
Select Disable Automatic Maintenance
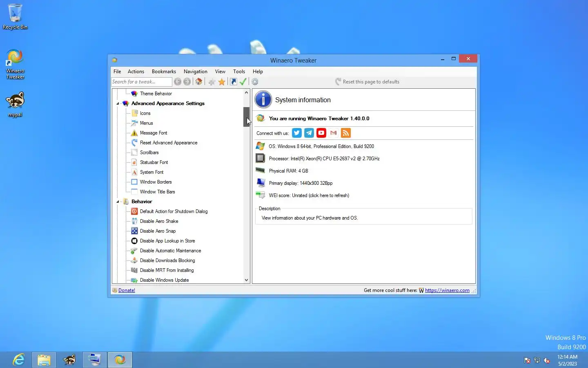click(170, 251)
